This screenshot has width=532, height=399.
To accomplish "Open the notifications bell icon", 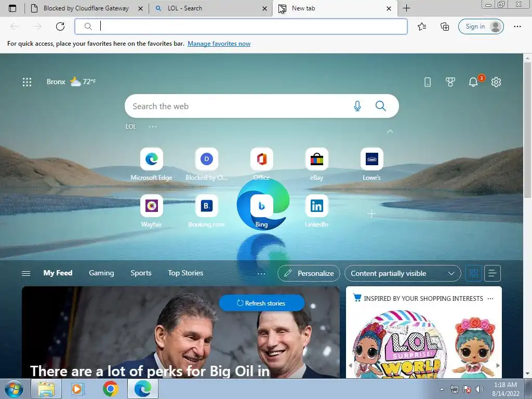I will click(473, 82).
